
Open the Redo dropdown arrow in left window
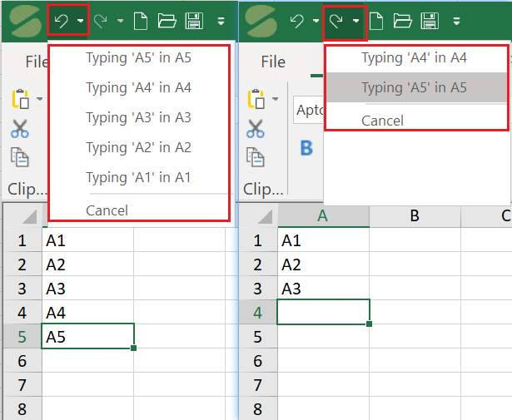120,21
